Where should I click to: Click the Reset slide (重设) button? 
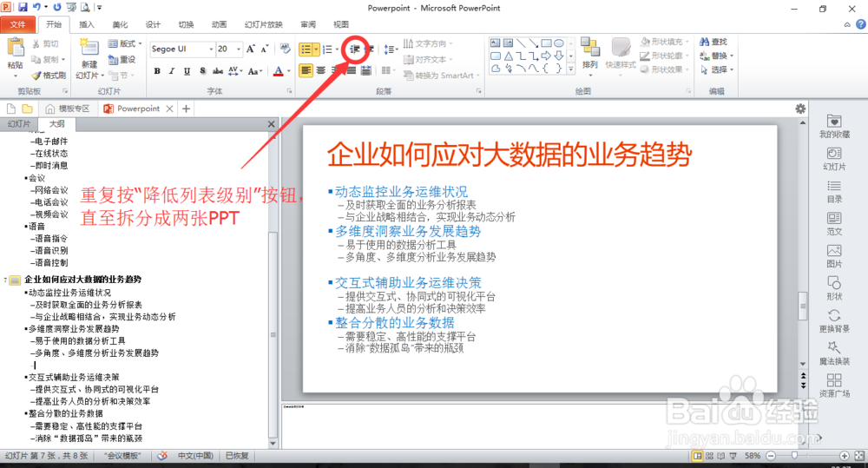122,59
